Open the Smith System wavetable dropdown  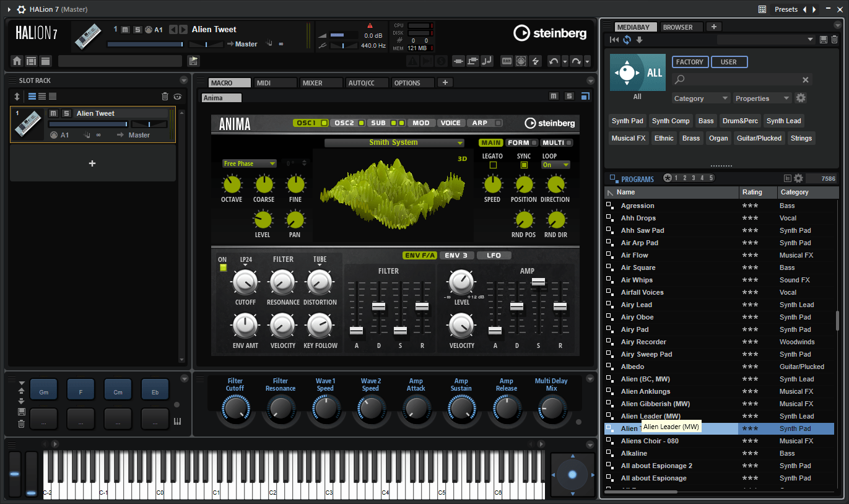[x=394, y=142]
